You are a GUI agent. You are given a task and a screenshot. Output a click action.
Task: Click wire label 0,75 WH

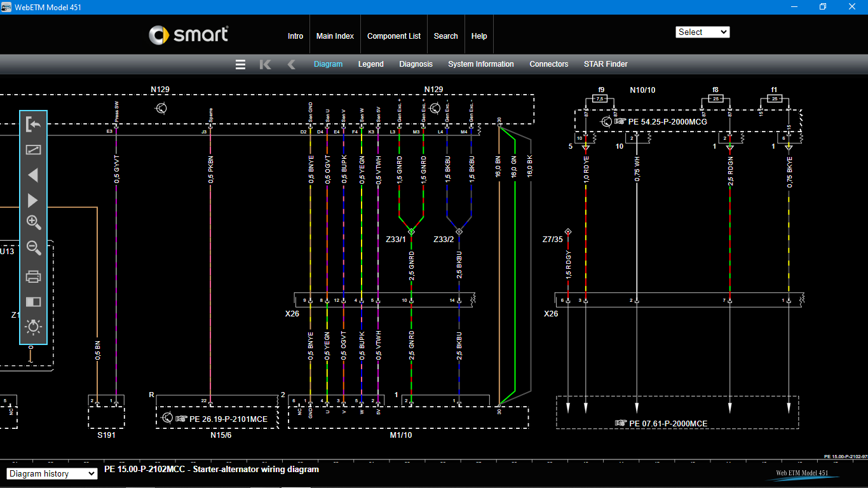coord(637,170)
